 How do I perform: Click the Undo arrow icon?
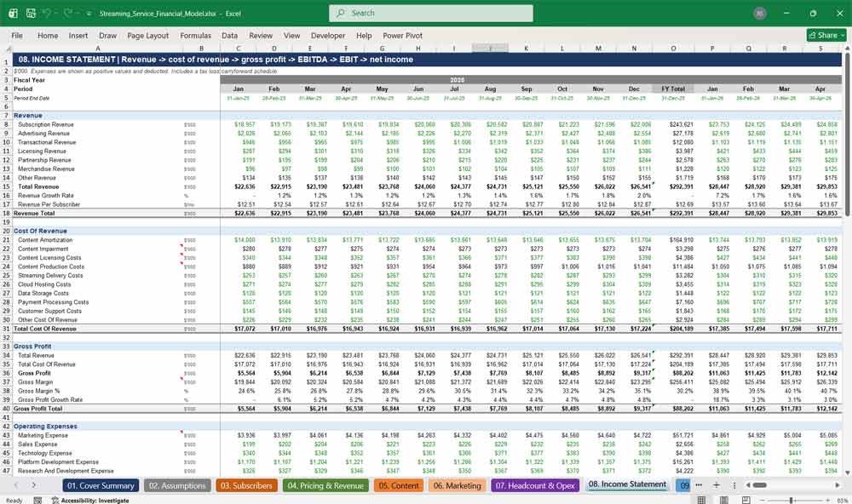(x=47, y=13)
